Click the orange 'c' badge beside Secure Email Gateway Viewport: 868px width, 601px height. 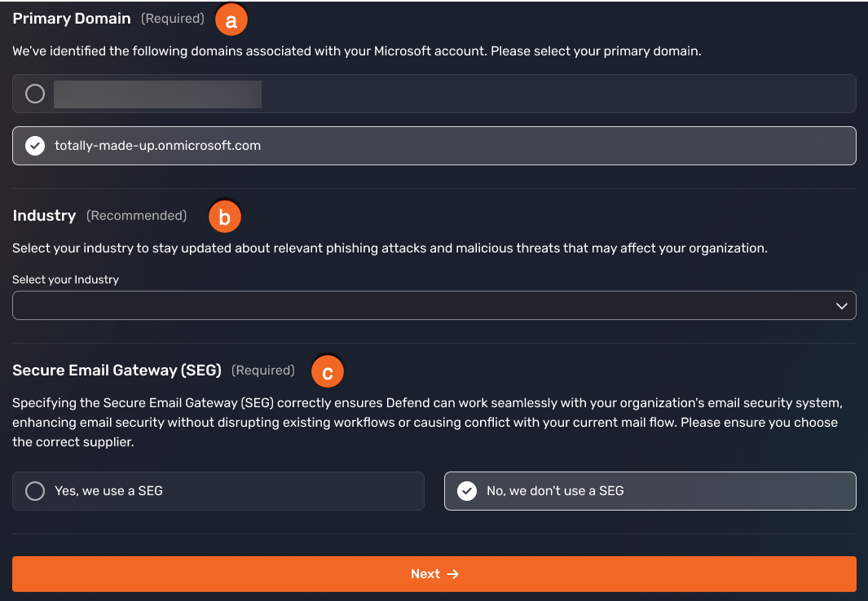point(327,371)
